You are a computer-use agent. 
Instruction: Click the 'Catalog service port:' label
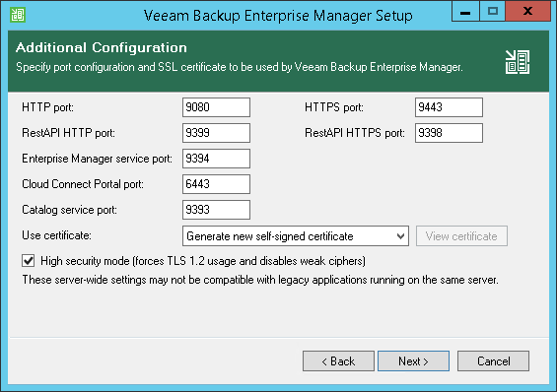pos(69,210)
